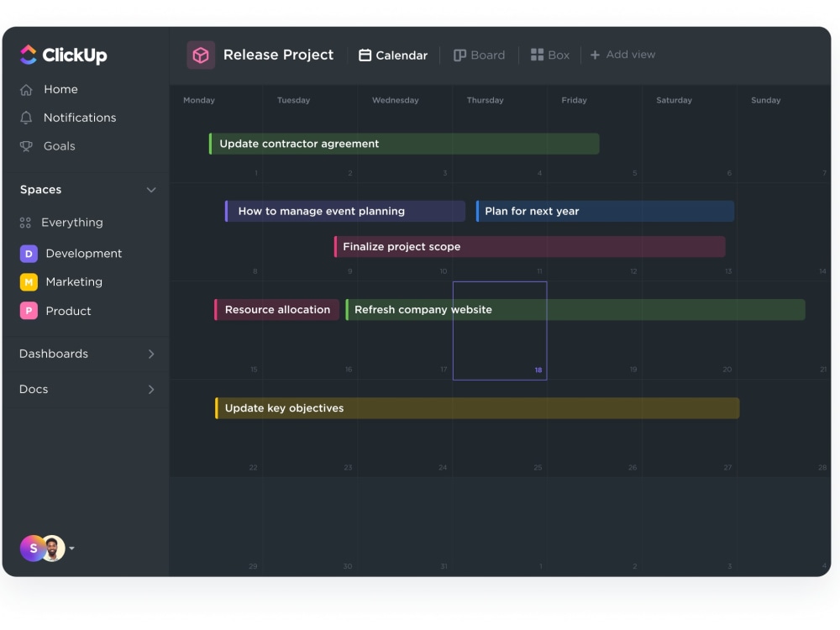Open the user account dropdown arrow
Screen dimensions: 840x630
[72, 548]
